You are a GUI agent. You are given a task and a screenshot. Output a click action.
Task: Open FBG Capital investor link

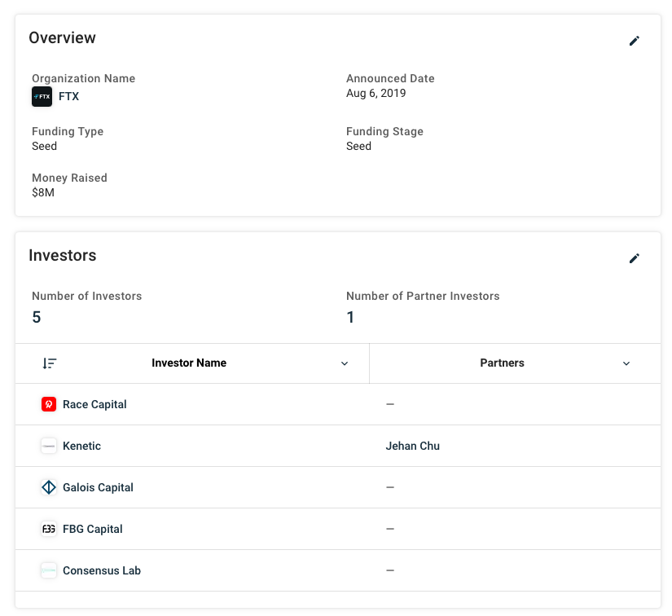[x=93, y=529]
